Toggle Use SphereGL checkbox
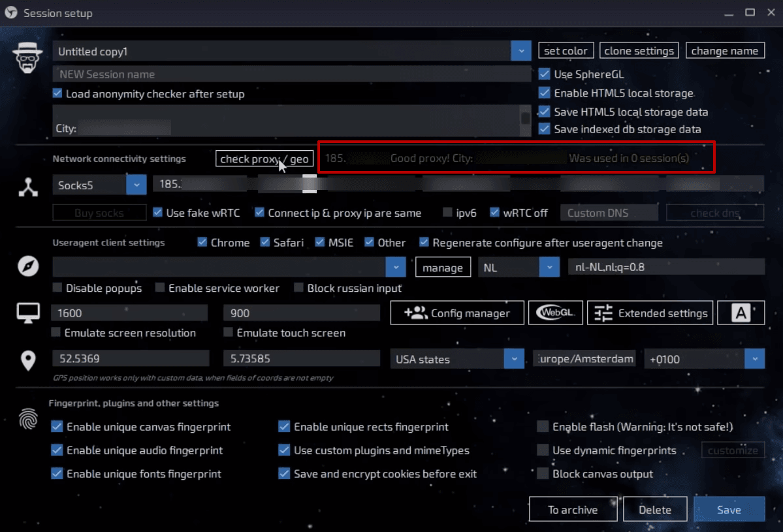The height and width of the screenshot is (532, 783). tap(544, 74)
